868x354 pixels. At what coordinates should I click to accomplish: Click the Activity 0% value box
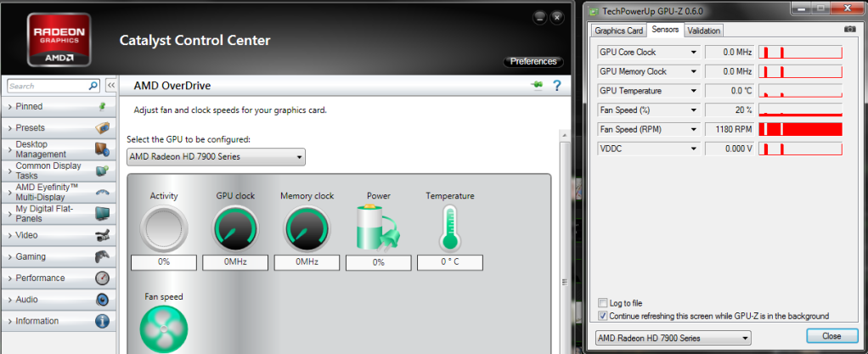(x=164, y=262)
